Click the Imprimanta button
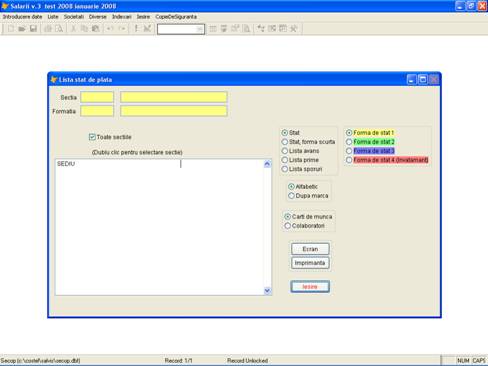This screenshot has width=488, height=366. pyautogui.click(x=310, y=263)
